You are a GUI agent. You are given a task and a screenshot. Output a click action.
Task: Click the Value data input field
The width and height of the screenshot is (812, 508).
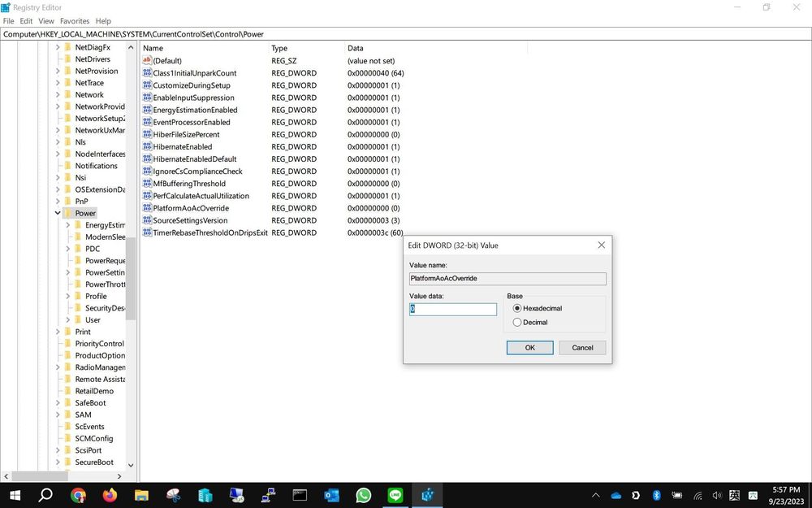(453, 310)
